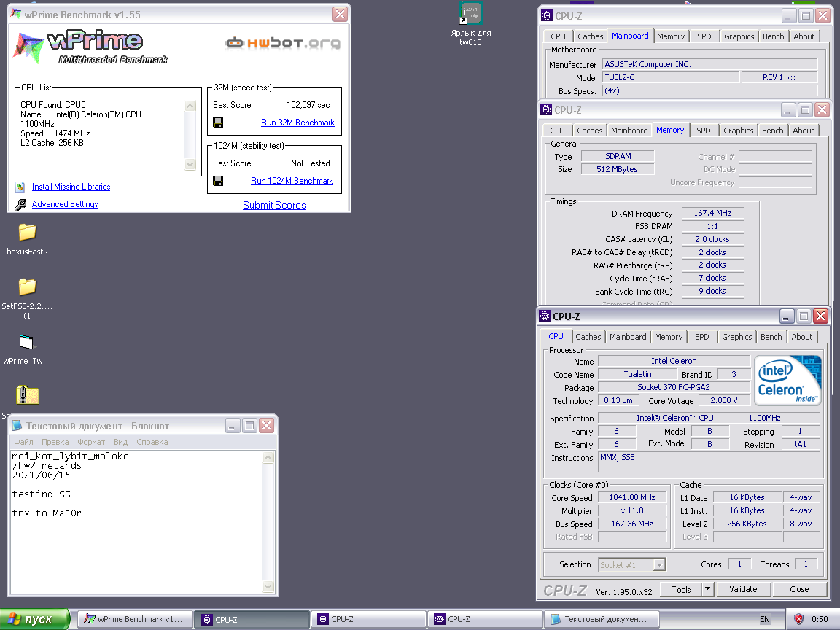Open the Справка menu in Notepad
The width and height of the screenshot is (840, 630).
[152, 442]
